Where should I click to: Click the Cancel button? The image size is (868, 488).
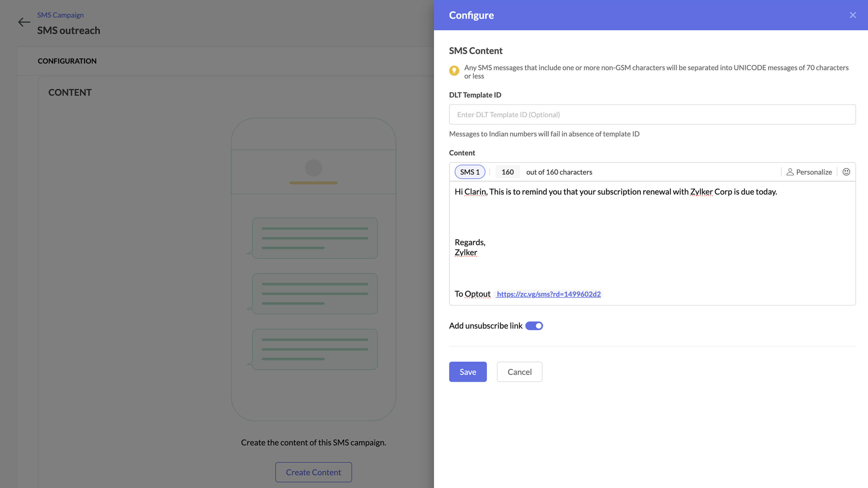click(519, 372)
